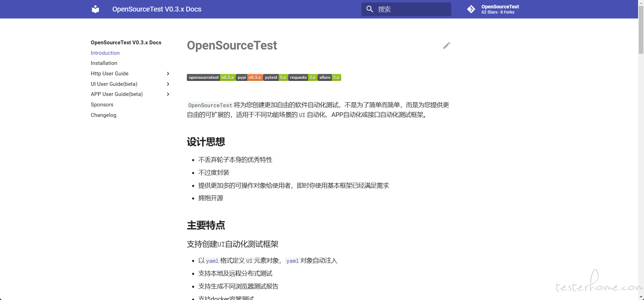
Task: Click the page vertical scrollbar thumb
Action: [x=641, y=30]
